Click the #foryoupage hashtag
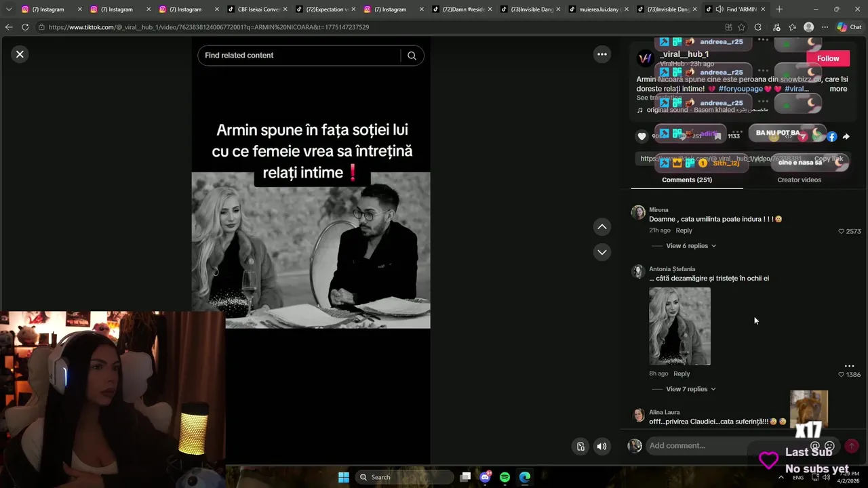 741,89
